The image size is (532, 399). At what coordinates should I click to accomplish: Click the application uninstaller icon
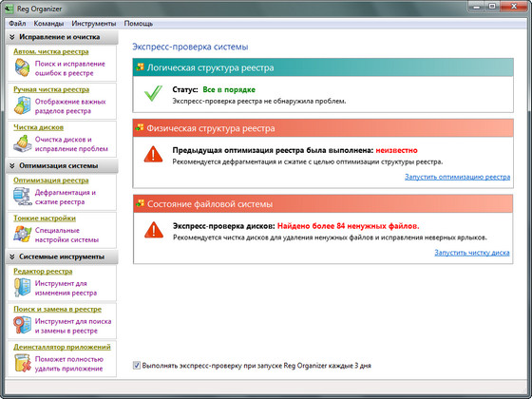click(23, 363)
